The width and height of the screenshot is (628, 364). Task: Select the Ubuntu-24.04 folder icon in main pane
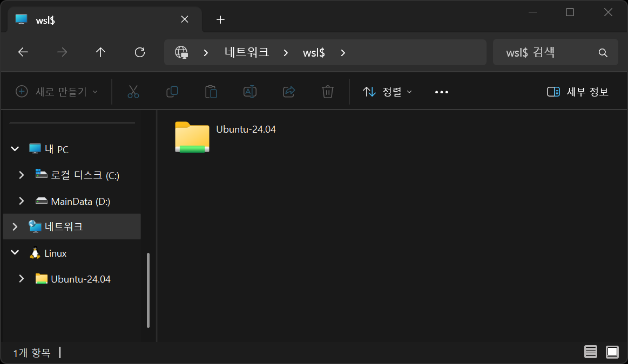192,137
